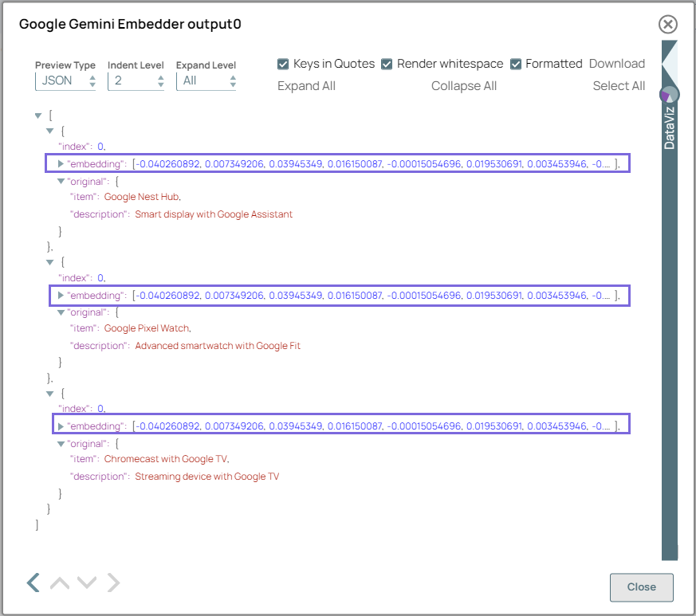
Task: Turn off the Formatted checkbox
Action: tap(514, 64)
